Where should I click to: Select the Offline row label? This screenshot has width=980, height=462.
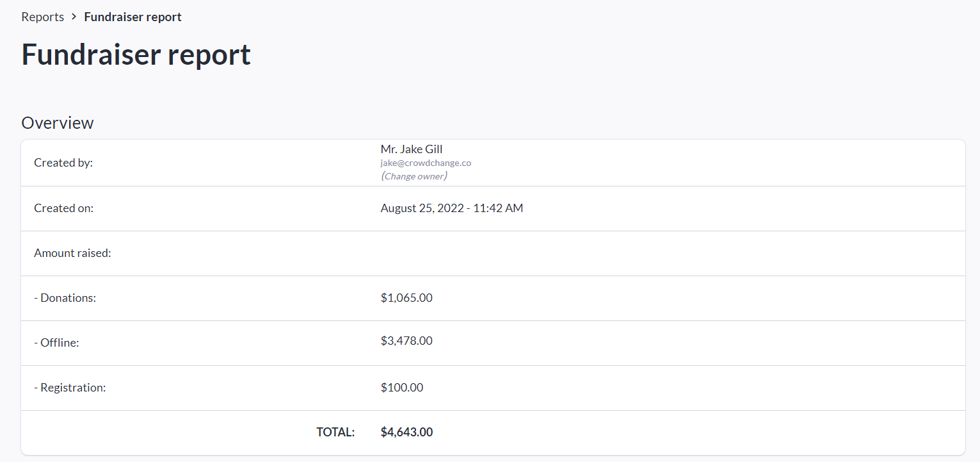click(56, 343)
